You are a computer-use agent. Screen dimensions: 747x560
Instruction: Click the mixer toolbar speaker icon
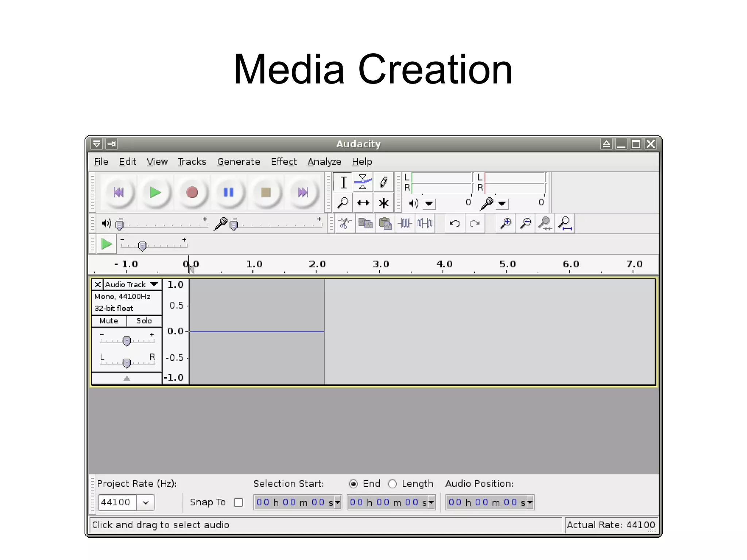(x=106, y=223)
